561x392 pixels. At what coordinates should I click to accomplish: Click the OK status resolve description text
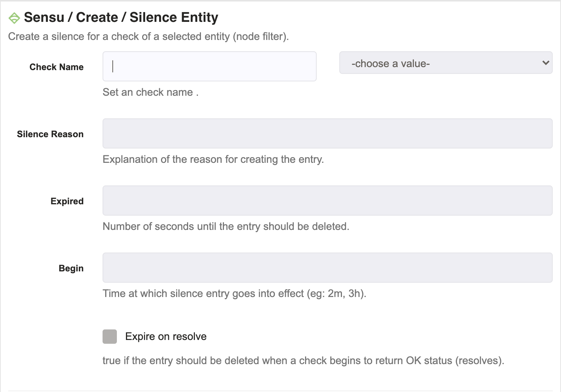(x=303, y=361)
